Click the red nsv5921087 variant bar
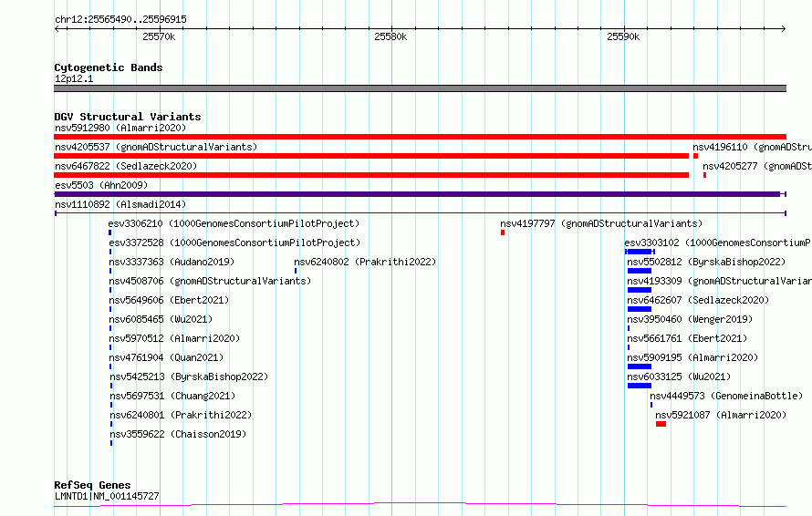This screenshot has width=812, height=516. [661, 424]
